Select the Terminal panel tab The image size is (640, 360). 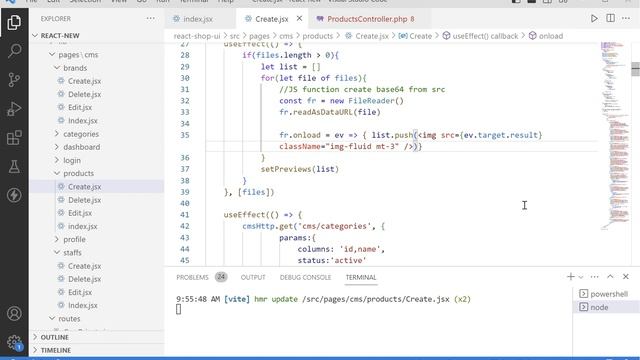(361, 277)
